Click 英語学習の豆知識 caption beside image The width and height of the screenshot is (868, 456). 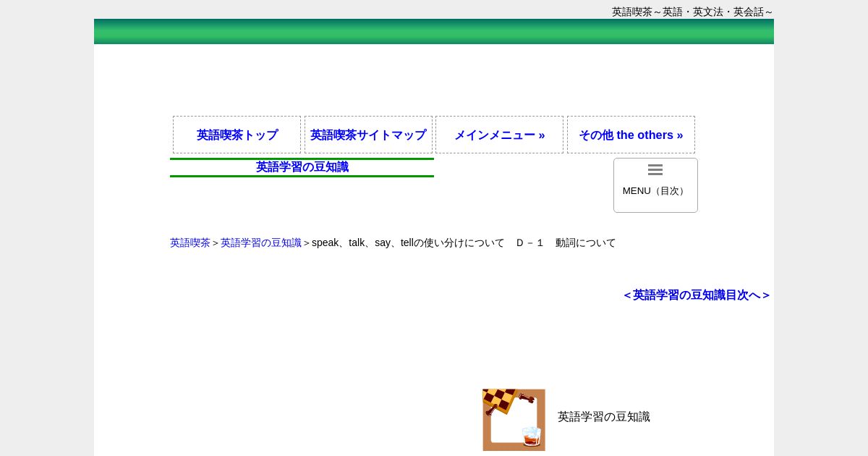pos(604,417)
